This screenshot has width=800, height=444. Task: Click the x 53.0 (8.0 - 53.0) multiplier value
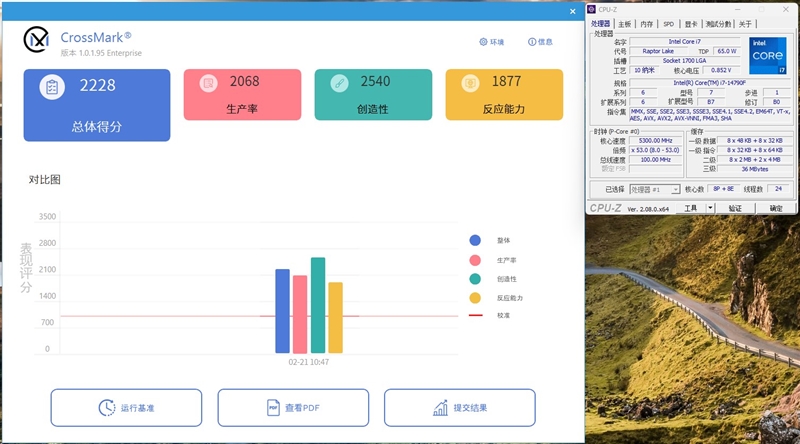(656, 150)
